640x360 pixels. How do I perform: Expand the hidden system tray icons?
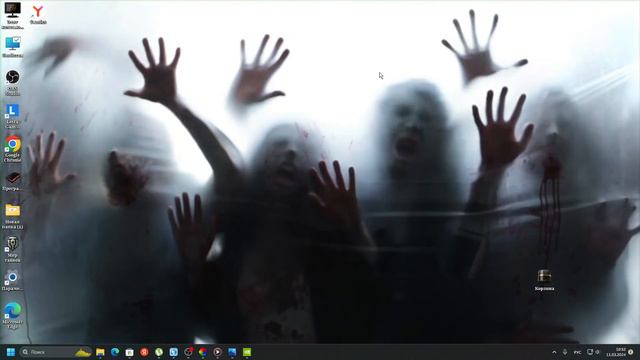point(554,352)
